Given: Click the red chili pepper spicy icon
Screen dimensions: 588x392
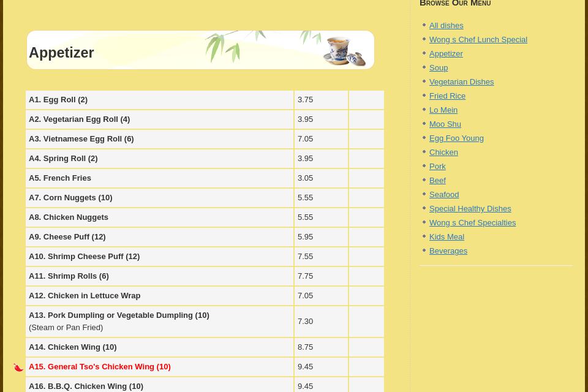Looking at the screenshot, I should [x=18, y=367].
